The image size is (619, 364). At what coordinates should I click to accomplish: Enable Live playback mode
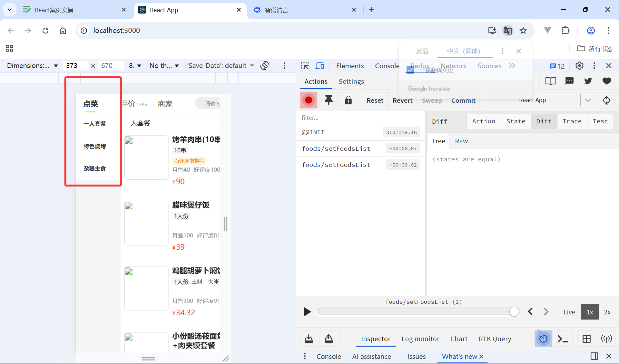pyautogui.click(x=569, y=312)
